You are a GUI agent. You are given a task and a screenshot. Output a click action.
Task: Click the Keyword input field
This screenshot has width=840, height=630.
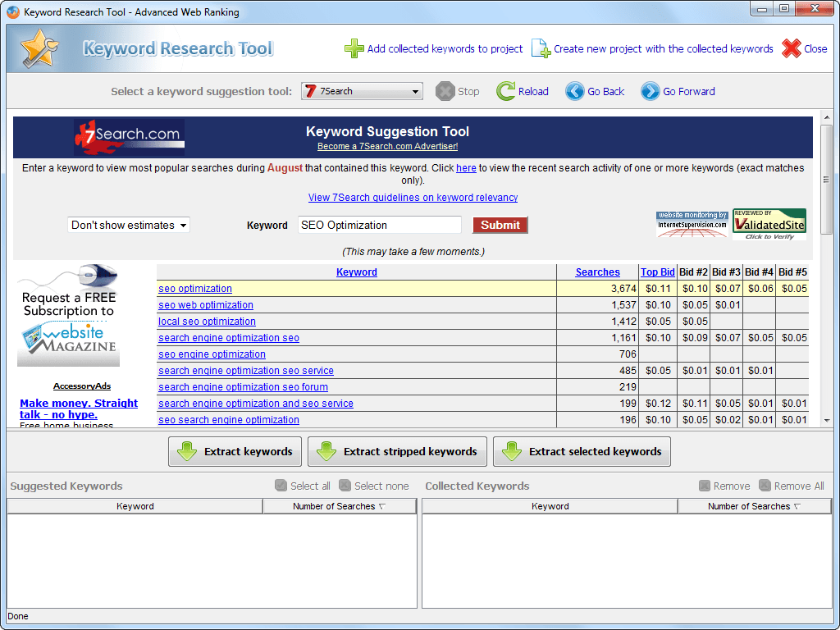coord(379,225)
